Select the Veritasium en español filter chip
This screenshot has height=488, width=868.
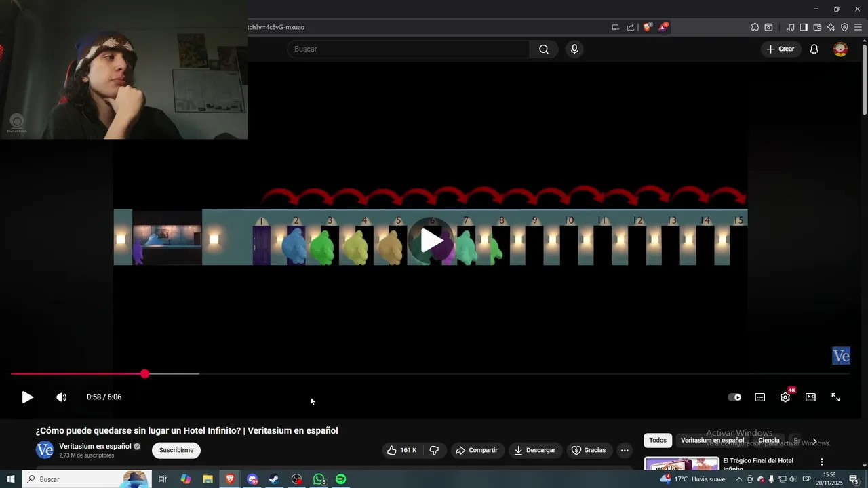point(712,441)
